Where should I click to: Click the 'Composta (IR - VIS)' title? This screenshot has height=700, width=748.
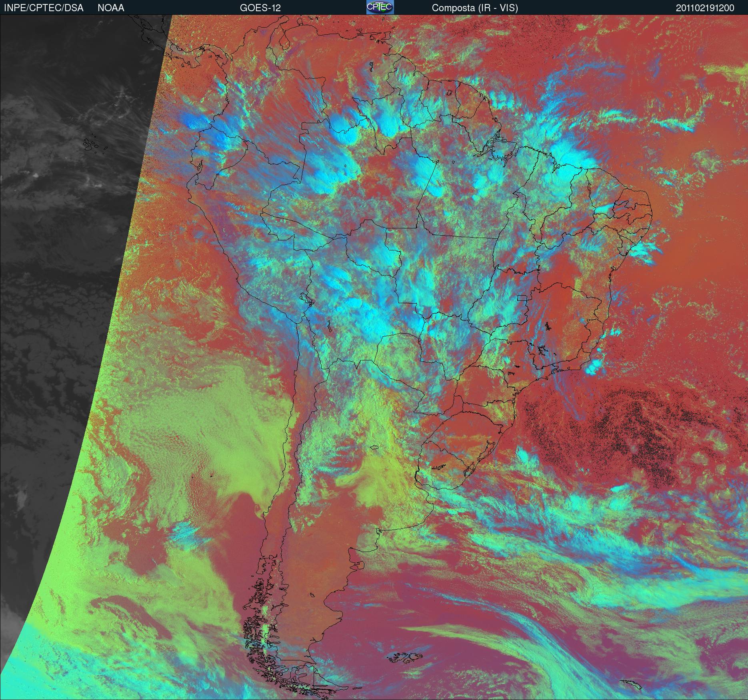click(475, 8)
